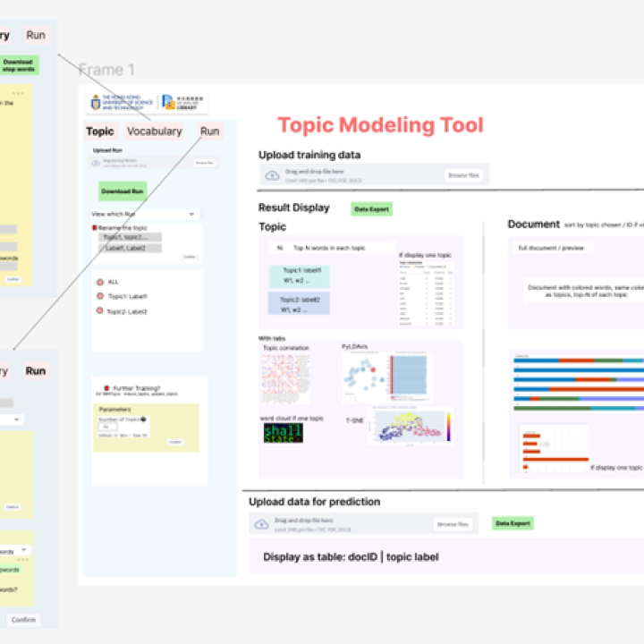Image resolution: width=644 pixels, height=644 pixels.
Task: Click the green Download Run button
Action: pos(122,191)
